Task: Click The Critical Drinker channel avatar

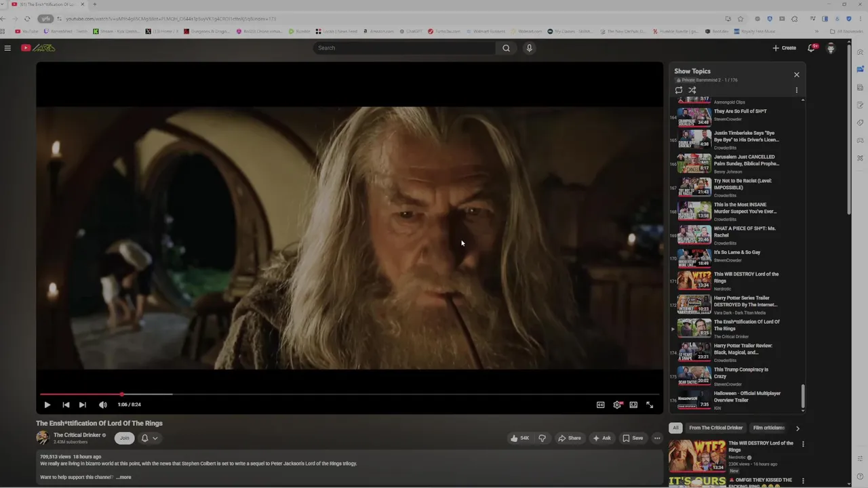Action: click(x=43, y=438)
